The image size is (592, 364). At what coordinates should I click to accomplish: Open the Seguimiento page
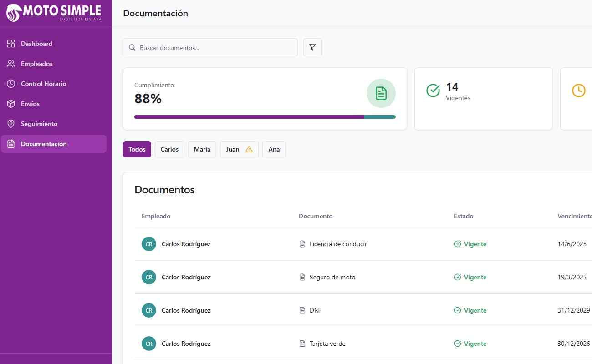54,124
